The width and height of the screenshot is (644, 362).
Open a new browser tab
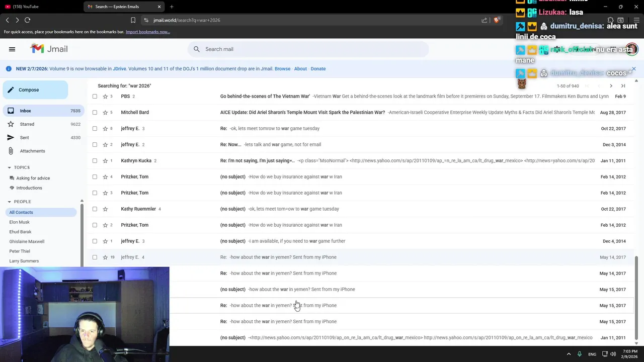pos(172,7)
